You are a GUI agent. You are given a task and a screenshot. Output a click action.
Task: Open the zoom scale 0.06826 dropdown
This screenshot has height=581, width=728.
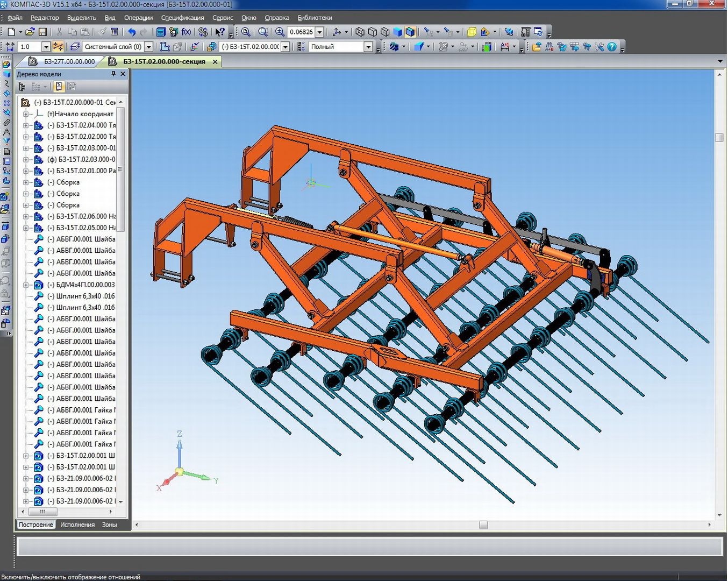319,32
